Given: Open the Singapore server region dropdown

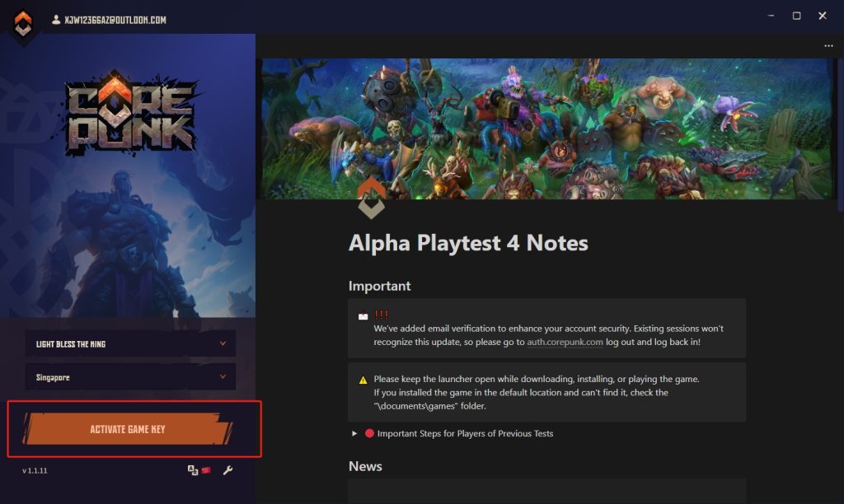Looking at the screenshot, I should point(130,377).
